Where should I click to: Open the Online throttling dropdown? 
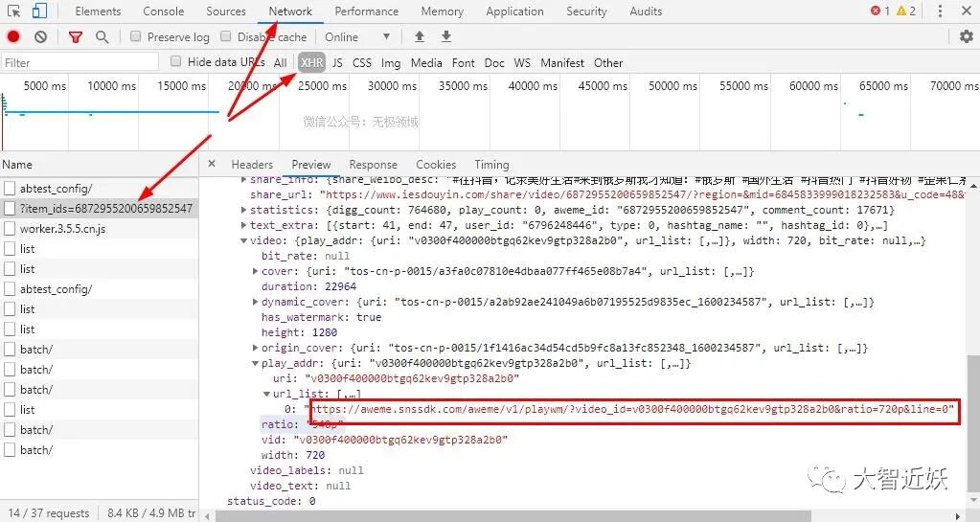coord(357,37)
